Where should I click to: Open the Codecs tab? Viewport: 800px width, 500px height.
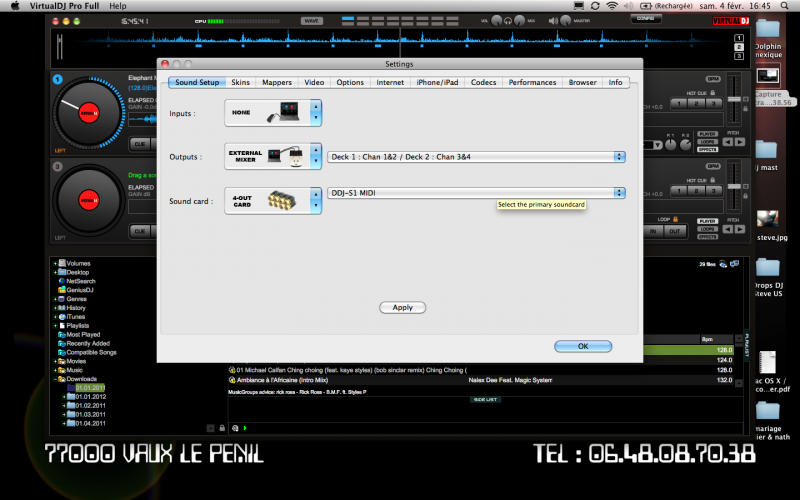[483, 82]
